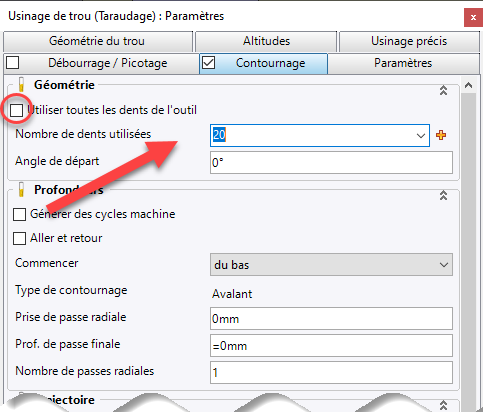
Task: Open the Nombre de dents utilisées dropdown
Action: click(421, 136)
